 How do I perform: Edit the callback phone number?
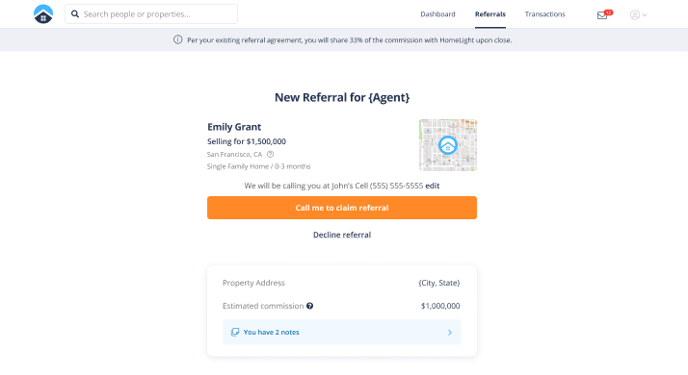(x=432, y=186)
